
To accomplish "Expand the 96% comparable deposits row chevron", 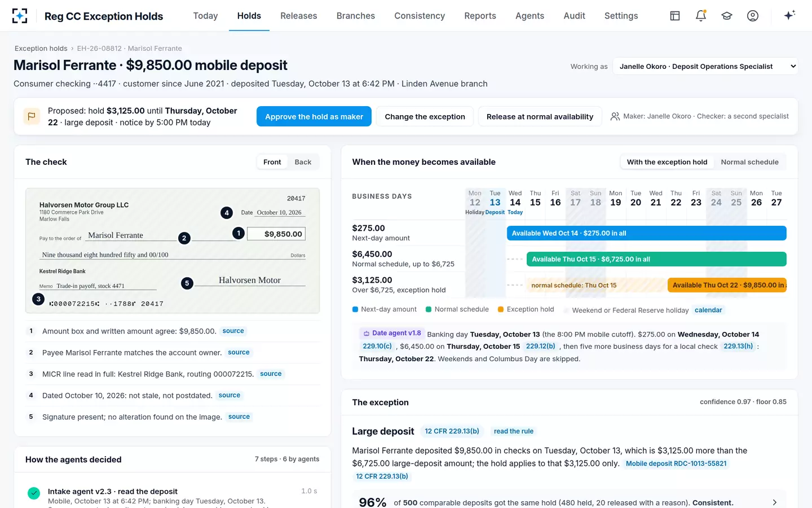I will click(x=775, y=502).
